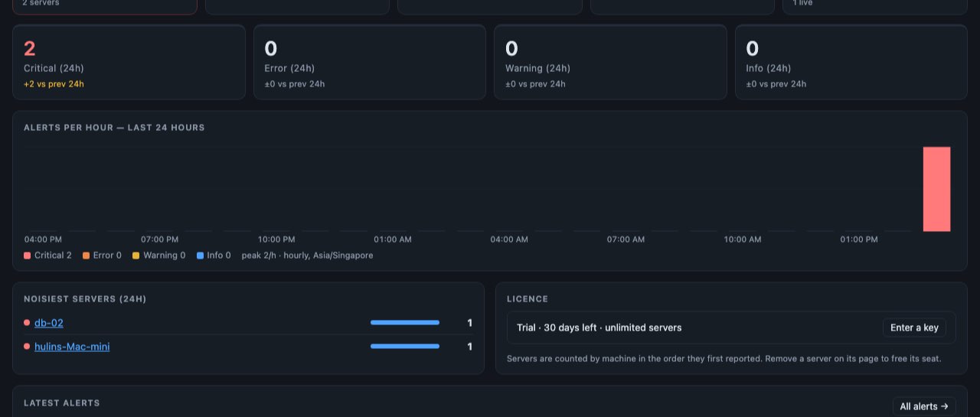Open the db-02 server link
Screen dimensions: 980x417
click(x=49, y=323)
